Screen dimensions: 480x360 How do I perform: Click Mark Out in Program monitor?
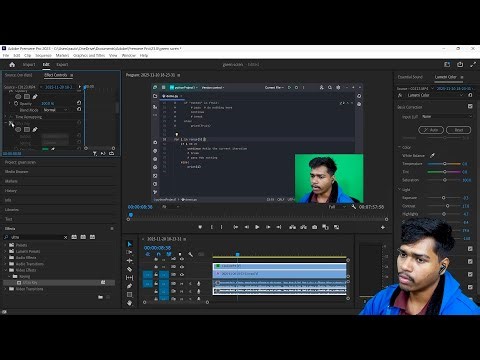[222, 227]
